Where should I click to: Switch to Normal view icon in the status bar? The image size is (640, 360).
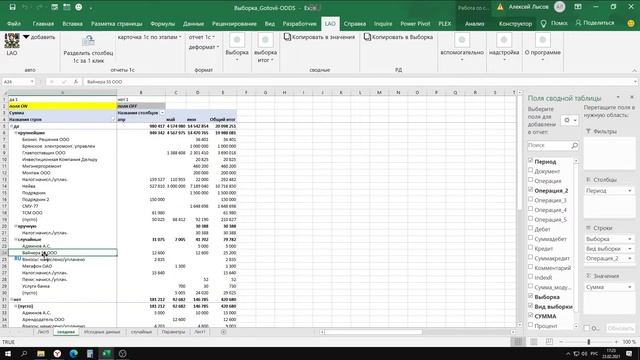pos(518,342)
